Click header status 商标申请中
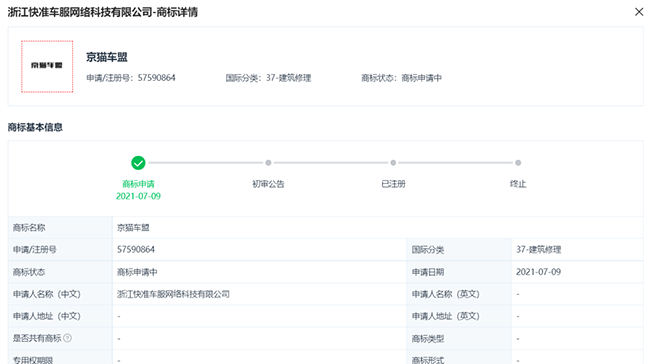This screenshot has height=364, width=650. pyautogui.click(x=422, y=78)
